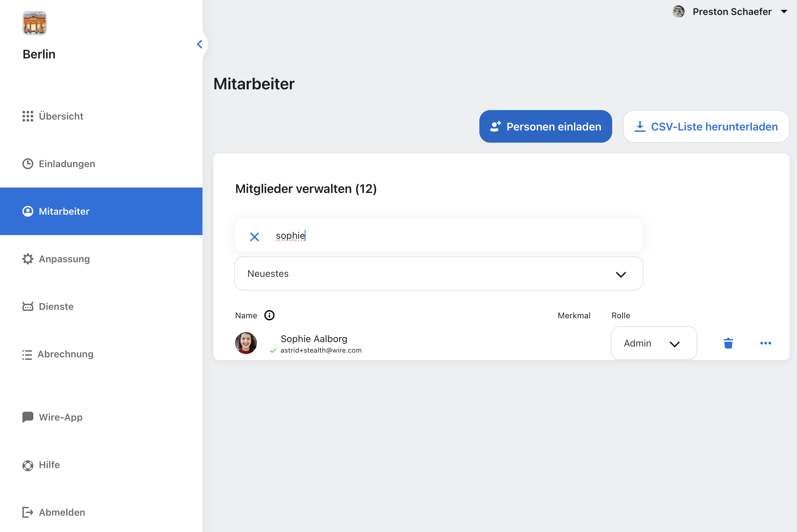Click Personen einladen button

click(546, 126)
